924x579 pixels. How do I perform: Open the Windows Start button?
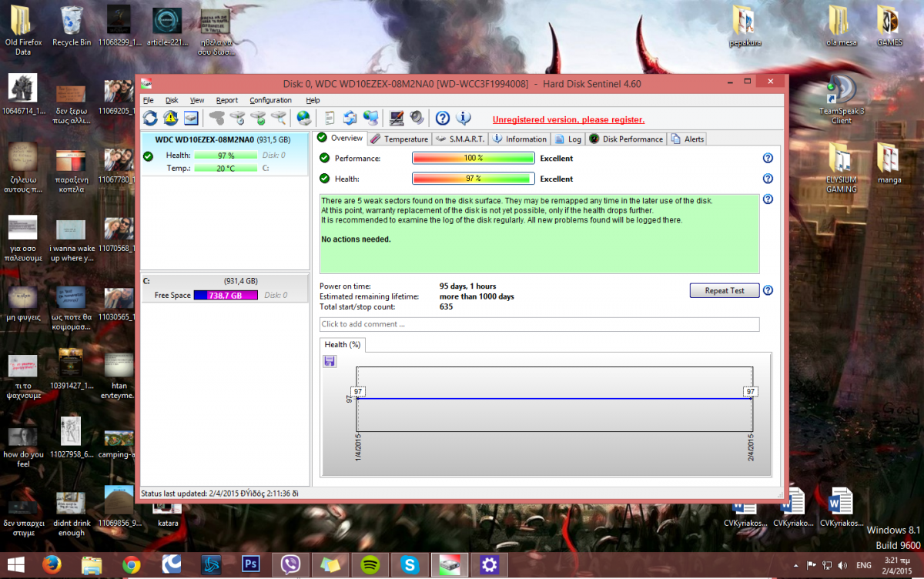pyautogui.click(x=15, y=564)
